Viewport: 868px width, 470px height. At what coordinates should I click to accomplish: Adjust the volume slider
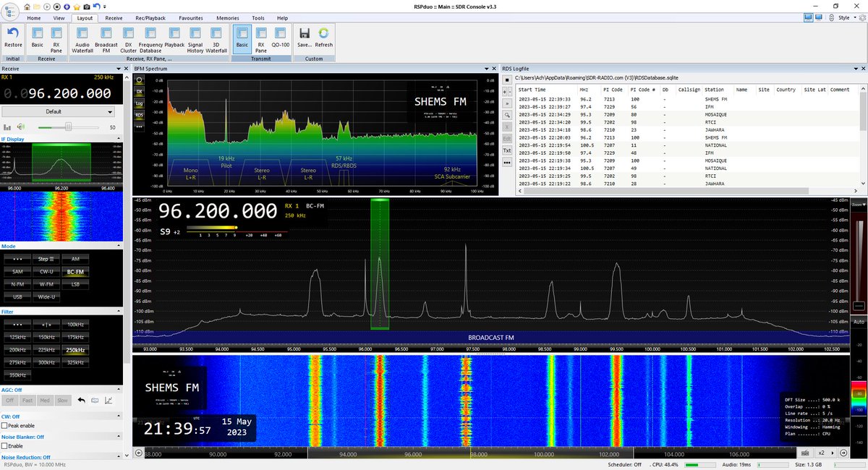click(69, 127)
